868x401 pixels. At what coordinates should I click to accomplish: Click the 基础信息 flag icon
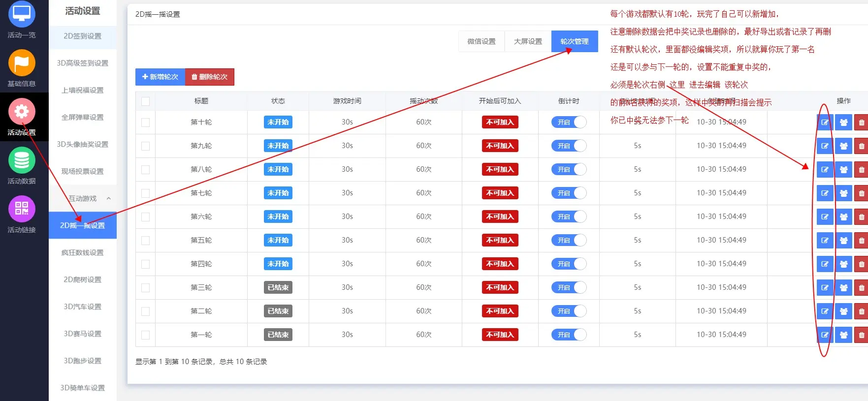22,63
